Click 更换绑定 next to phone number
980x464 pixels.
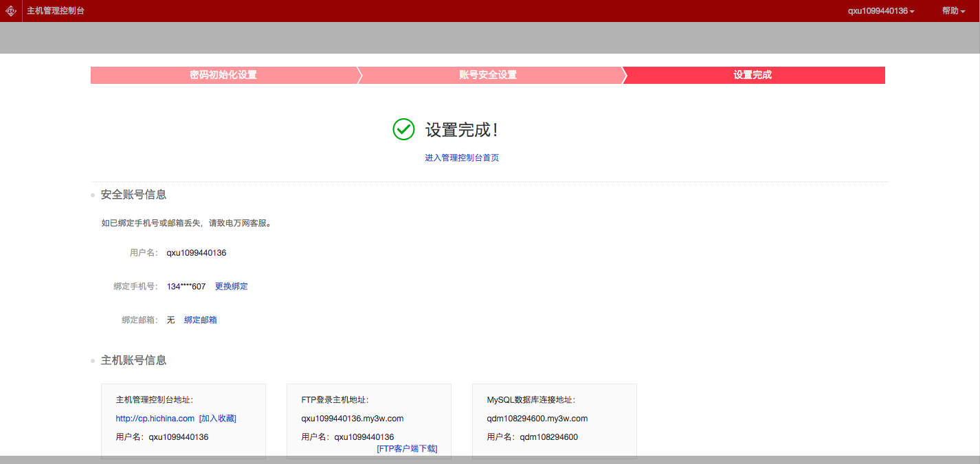pyautogui.click(x=232, y=286)
